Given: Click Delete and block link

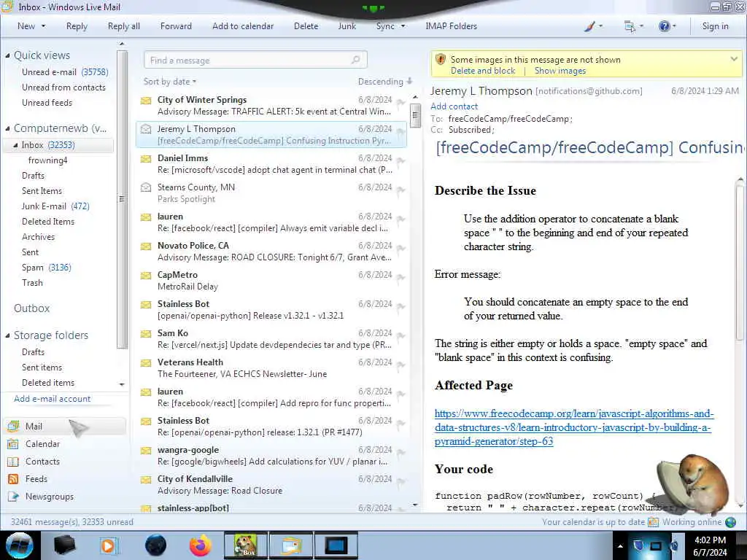Looking at the screenshot, I should click(x=483, y=71).
